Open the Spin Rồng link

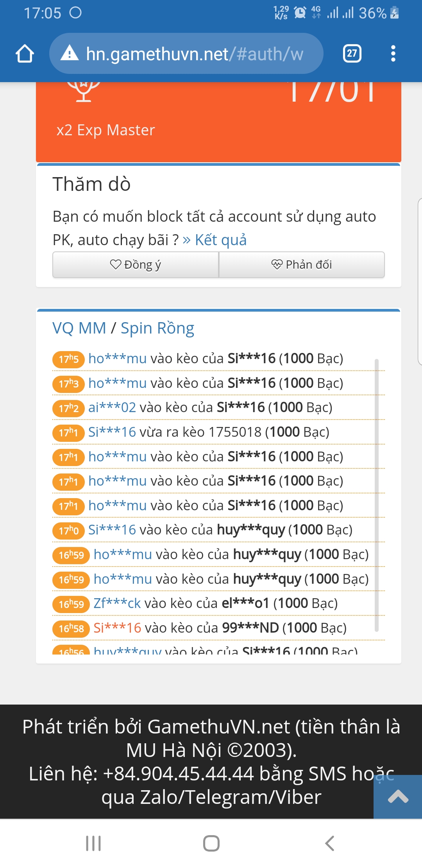coord(157,328)
